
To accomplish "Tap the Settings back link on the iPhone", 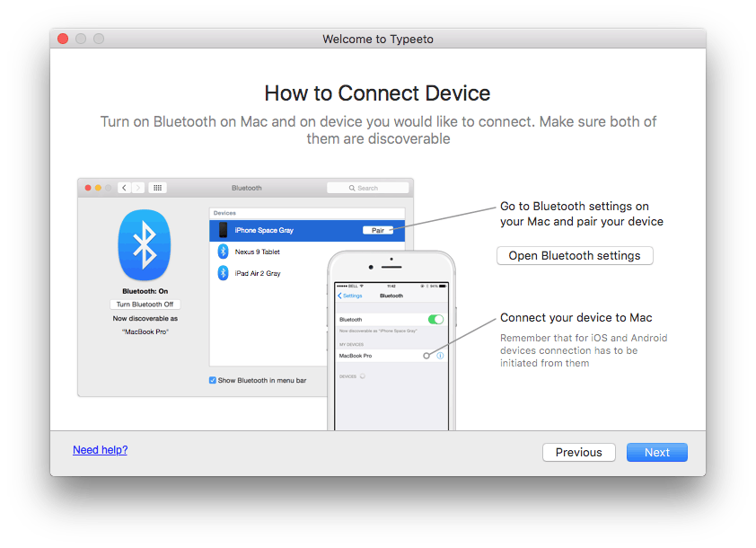I will (350, 296).
